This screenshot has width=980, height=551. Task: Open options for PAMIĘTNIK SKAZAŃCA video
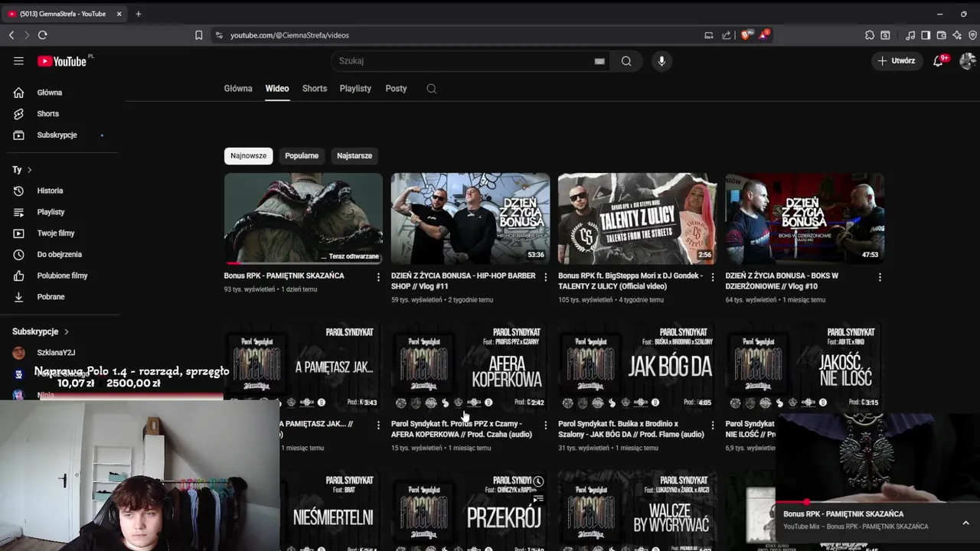coord(378,277)
